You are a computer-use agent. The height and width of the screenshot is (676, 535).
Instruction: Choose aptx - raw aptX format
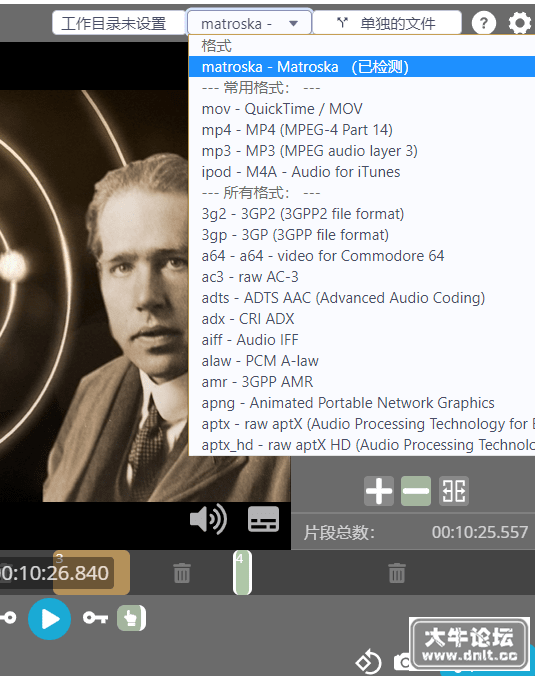[x=362, y=424]
